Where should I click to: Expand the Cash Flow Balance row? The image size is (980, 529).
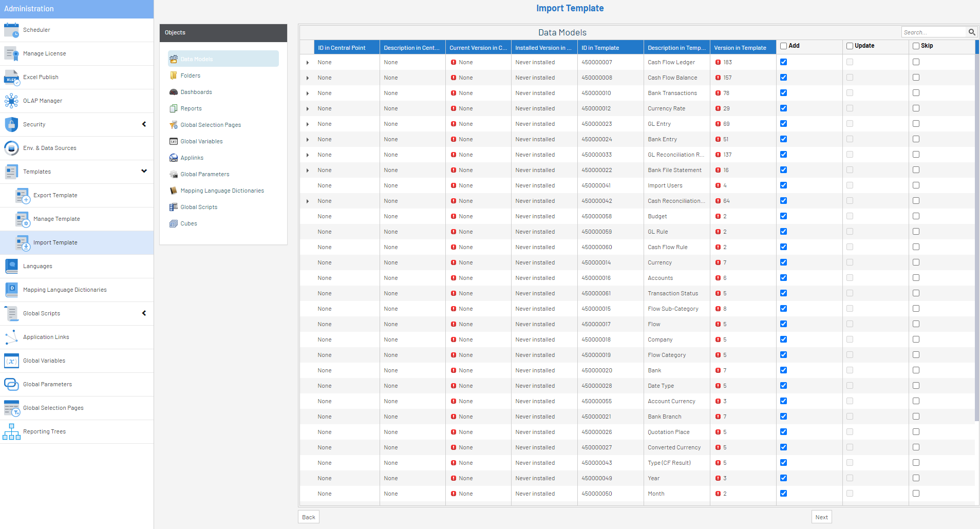pos(308,78)
